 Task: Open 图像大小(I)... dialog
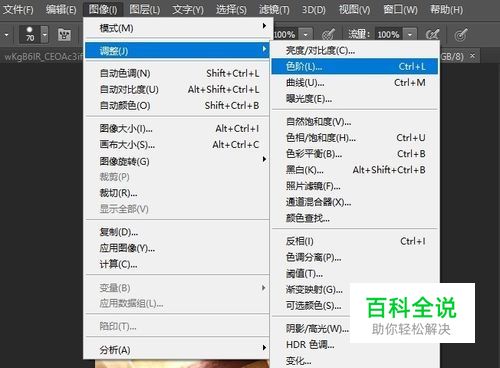(x=177, y=128)
